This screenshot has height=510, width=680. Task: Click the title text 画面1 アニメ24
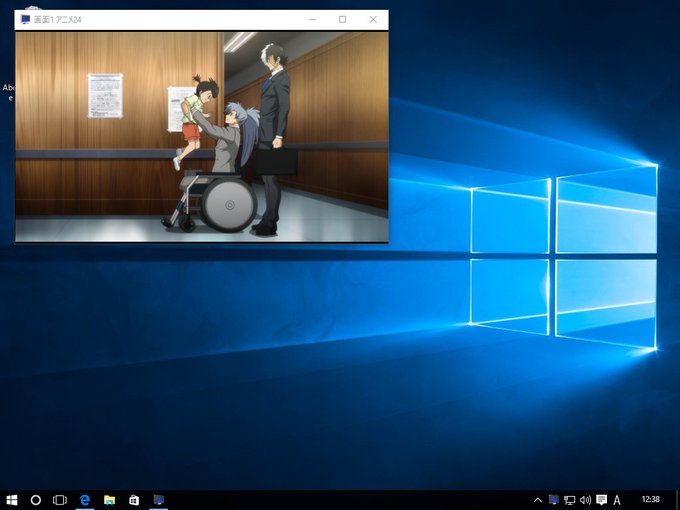pyautogui.click(x=58, y=20)
